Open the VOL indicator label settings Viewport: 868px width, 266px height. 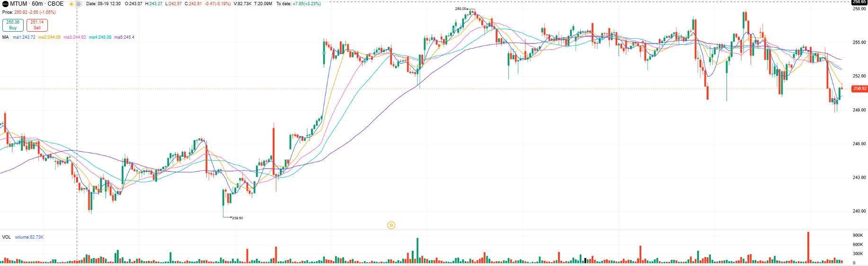(6, 237)
